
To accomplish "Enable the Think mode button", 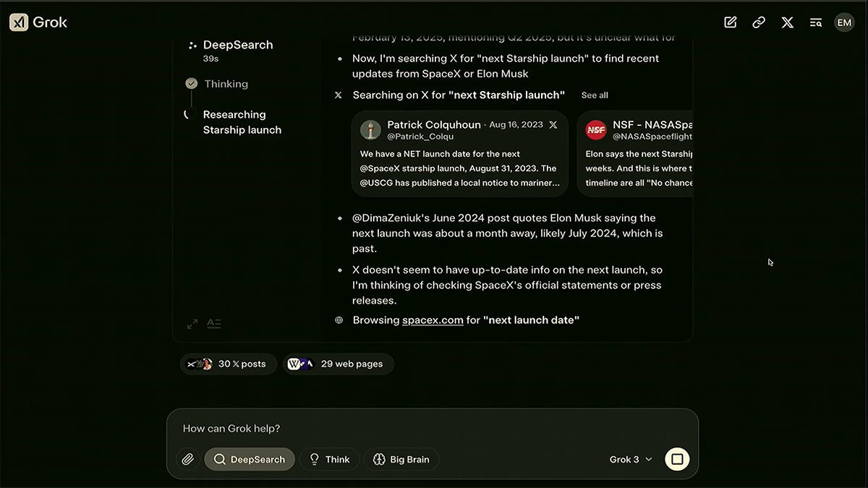I will 329,459.
